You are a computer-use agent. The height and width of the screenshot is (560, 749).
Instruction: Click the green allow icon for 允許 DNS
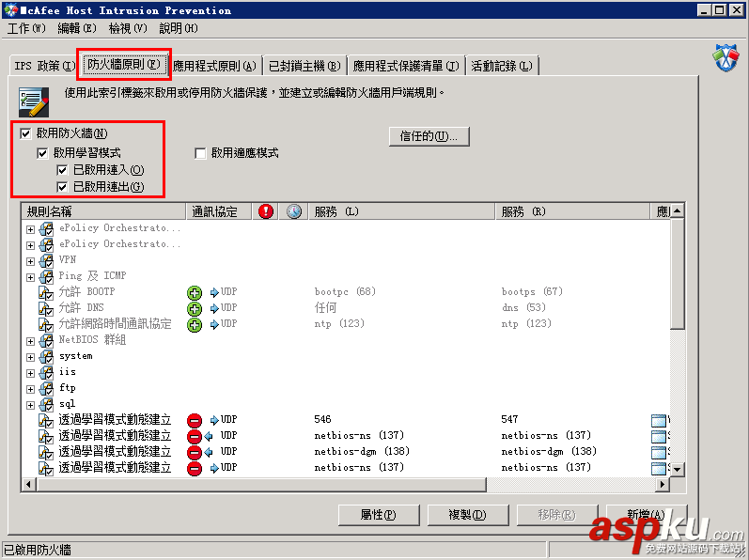(x=194, y=308)
